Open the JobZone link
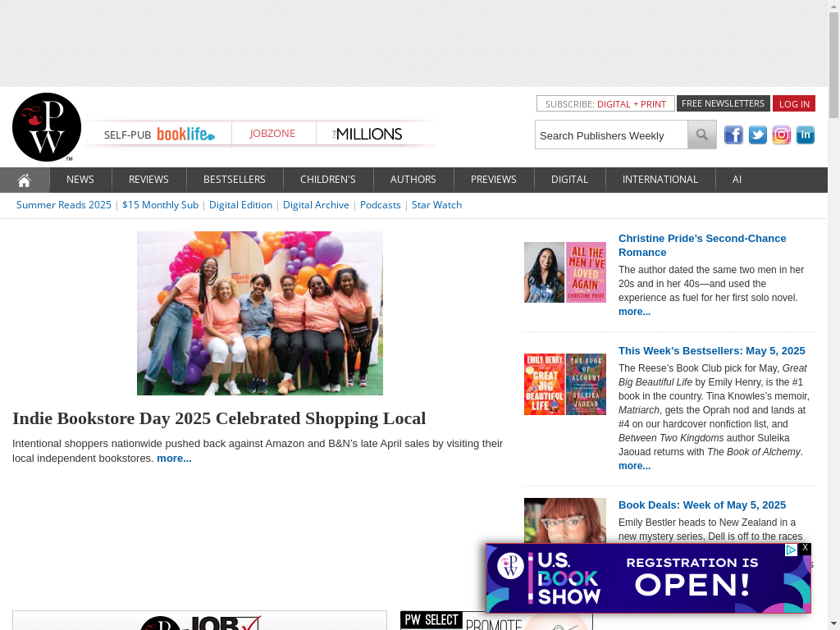Image resolution: width=840 pixels, height=630 pixels. [x=272, y=134]
